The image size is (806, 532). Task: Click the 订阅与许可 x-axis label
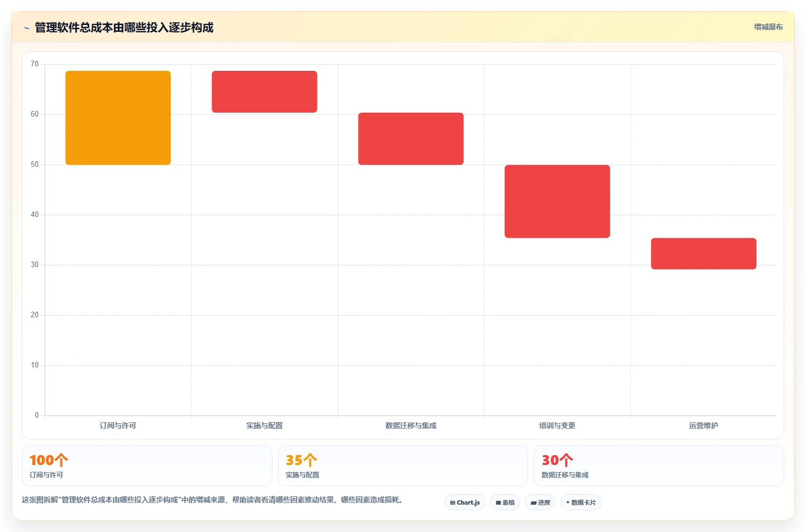(118, 425)
